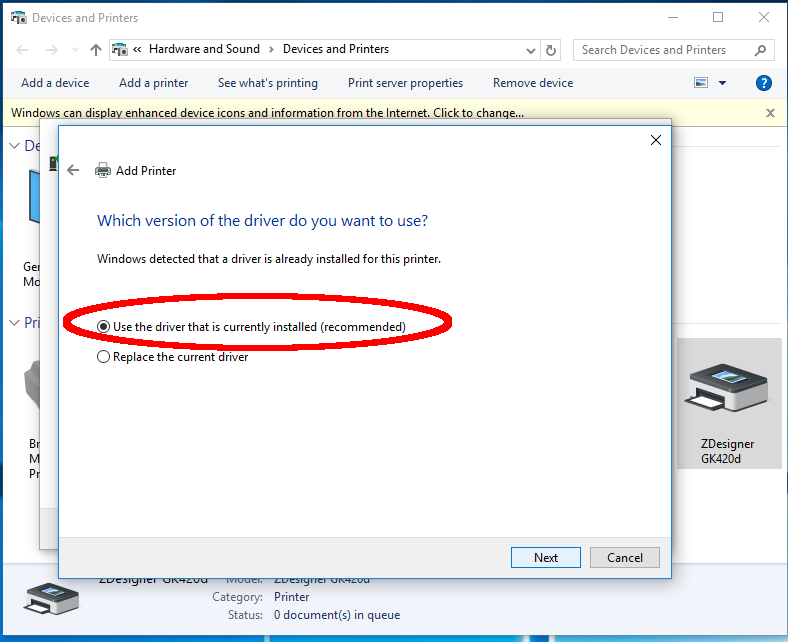
Task: Open the Help question mark icon
Action: click(x=763, y=83)
